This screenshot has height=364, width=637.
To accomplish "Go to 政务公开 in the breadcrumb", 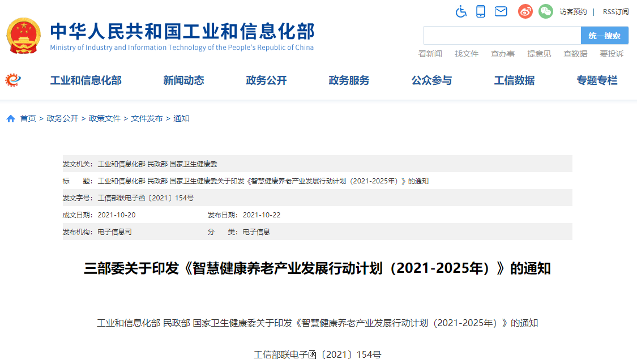I will [x=62, y=119].
